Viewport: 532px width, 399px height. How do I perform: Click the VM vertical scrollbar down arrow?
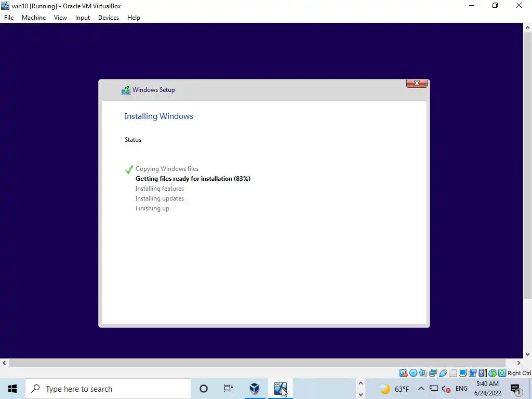(x=528, y=354)
